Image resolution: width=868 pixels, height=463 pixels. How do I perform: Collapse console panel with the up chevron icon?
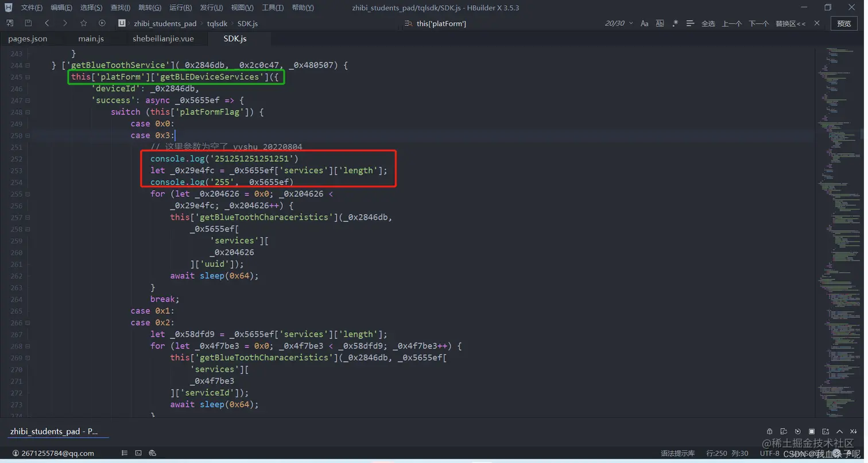click(x=839, y=431)
